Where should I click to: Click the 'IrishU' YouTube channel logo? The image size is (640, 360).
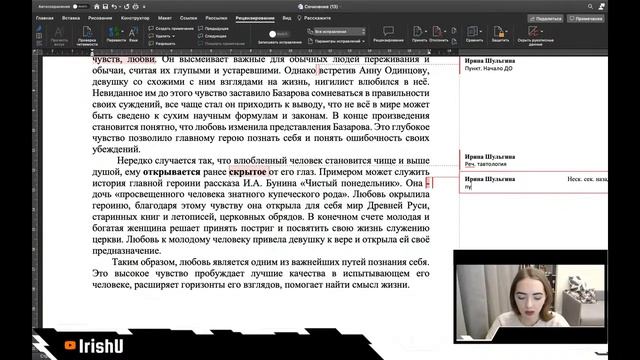point(94,346)
